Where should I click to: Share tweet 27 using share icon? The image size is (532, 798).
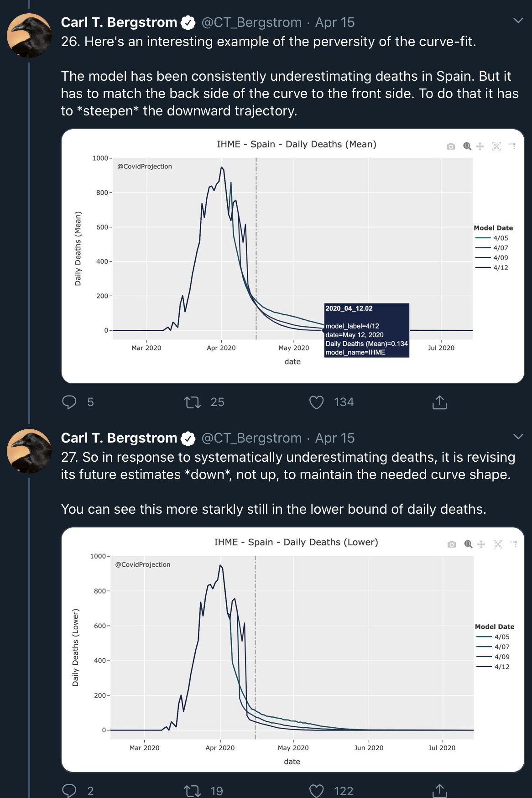tap(439, 791)
